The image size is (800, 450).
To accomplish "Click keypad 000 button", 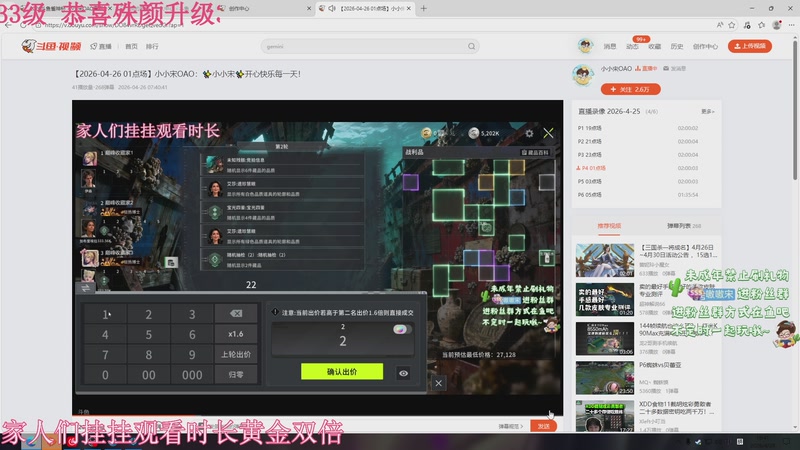I will tap(192, 374).
